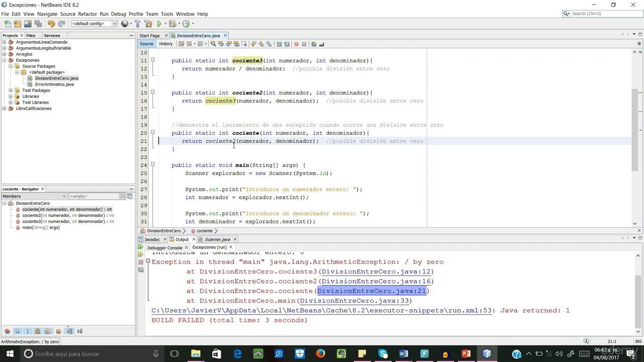Toggle Show Static Members filter in Navigator
The image size is (644, 362).
28,331
